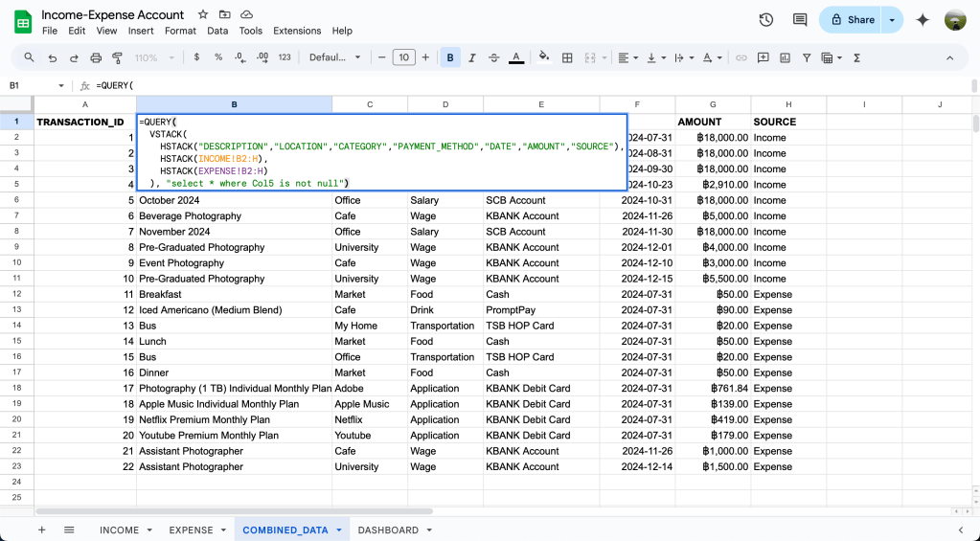Open the borders tool
The height and width of the screenshot is (541, 980).
pyautogui.click(x=567, y=57)
